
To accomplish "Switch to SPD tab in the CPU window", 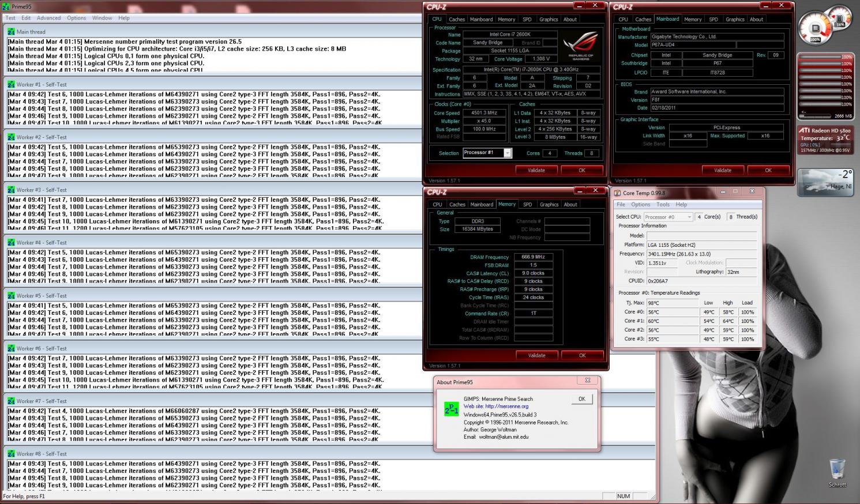I will (527, 19).
